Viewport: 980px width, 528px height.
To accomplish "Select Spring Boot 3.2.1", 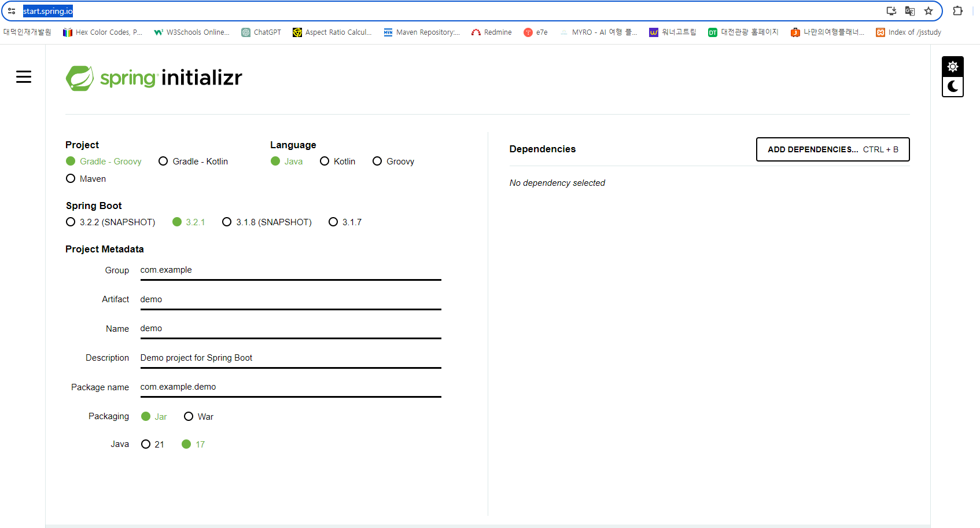I will coord(189,222).
